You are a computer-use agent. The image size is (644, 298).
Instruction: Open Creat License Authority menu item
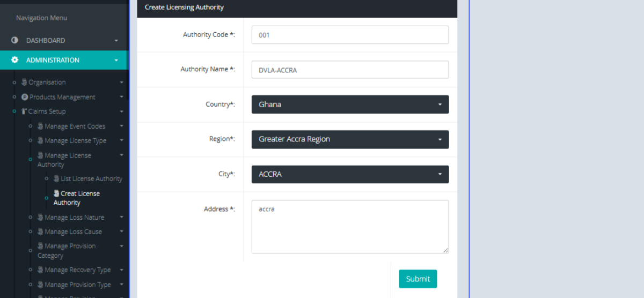pyautogui.click(x=79, y=198)
